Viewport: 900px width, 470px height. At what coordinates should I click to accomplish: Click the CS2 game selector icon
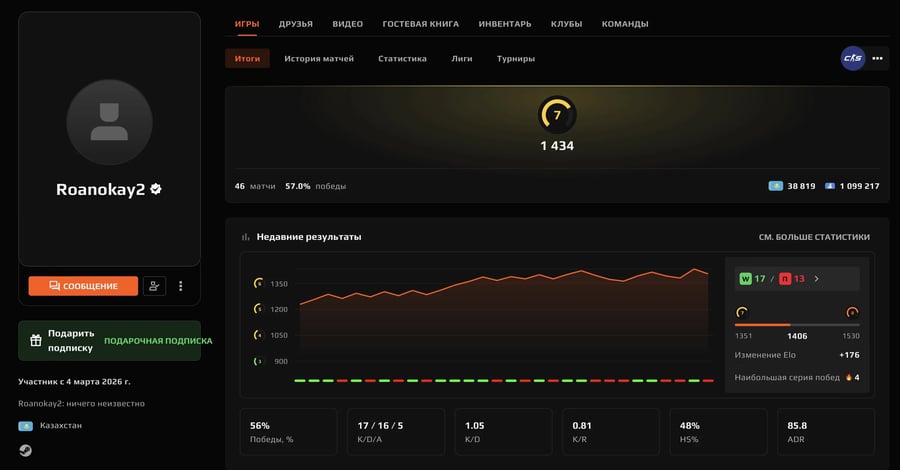point(852,59)
